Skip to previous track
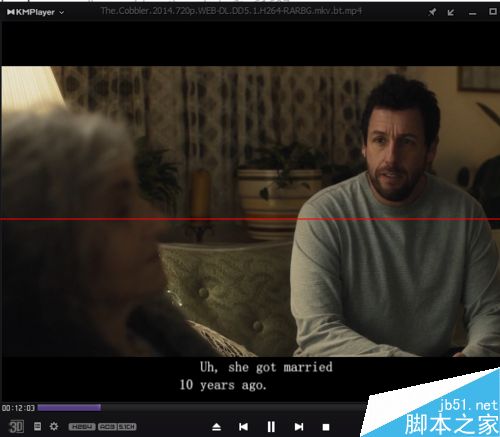Screen dimensions: 500x437 coord(243,427)
